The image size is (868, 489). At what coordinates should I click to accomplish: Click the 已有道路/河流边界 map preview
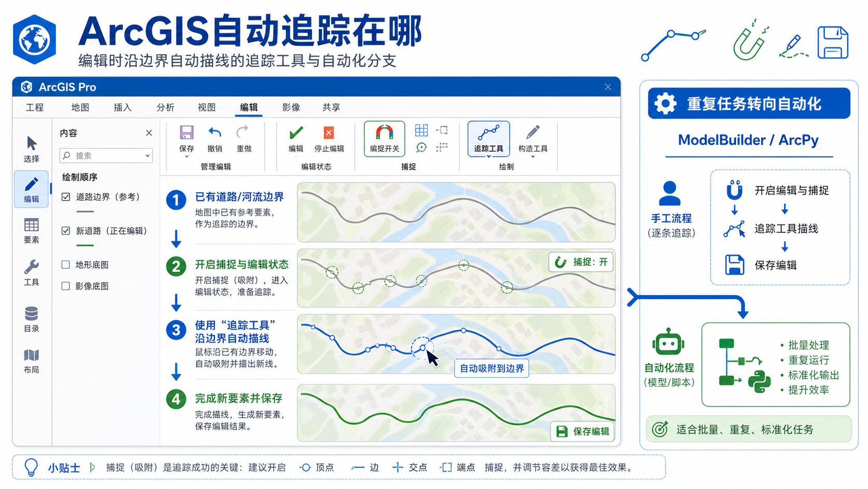tap(456, 212)
